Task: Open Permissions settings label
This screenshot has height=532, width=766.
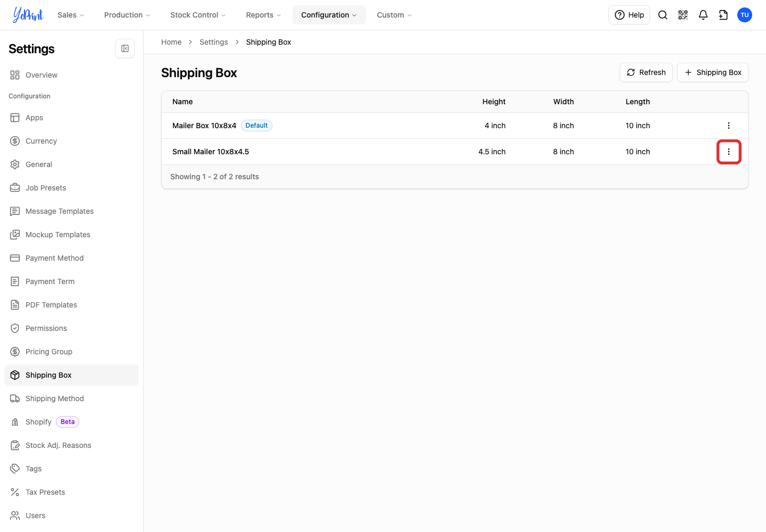Action: click(46, 328)
